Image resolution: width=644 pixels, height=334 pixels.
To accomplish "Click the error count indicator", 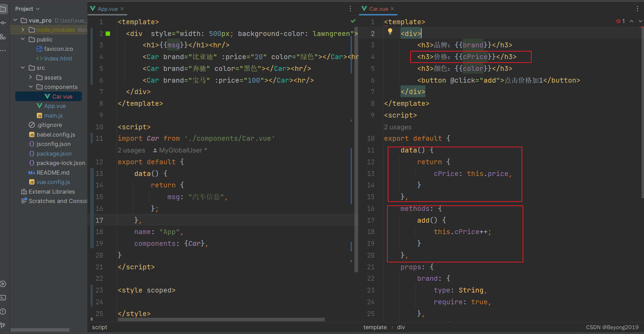I will pyautogui.click(x=620, y=21).
